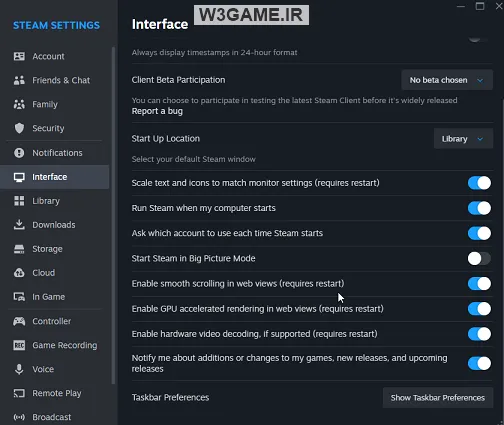Go to Family settings
Image resolution: width=504 pixels, height=425 pixels.
[55, 104]
